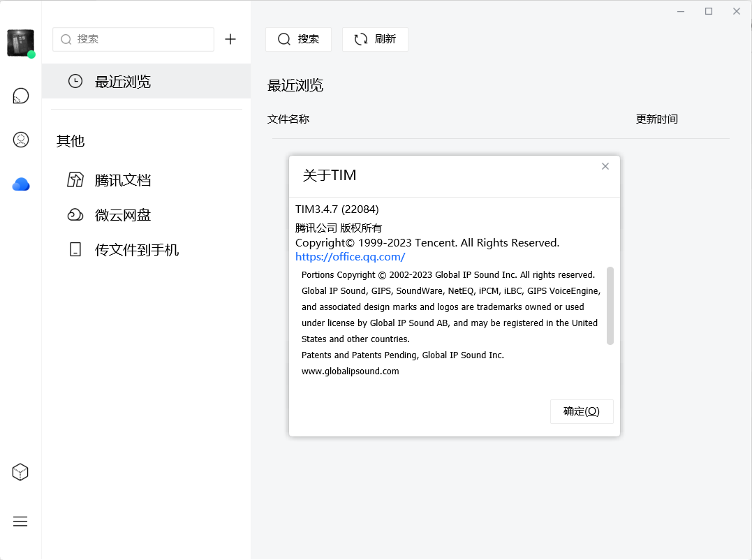Click the 文件名称 column header
752x560 pixels.
click(x=288, y=119)
